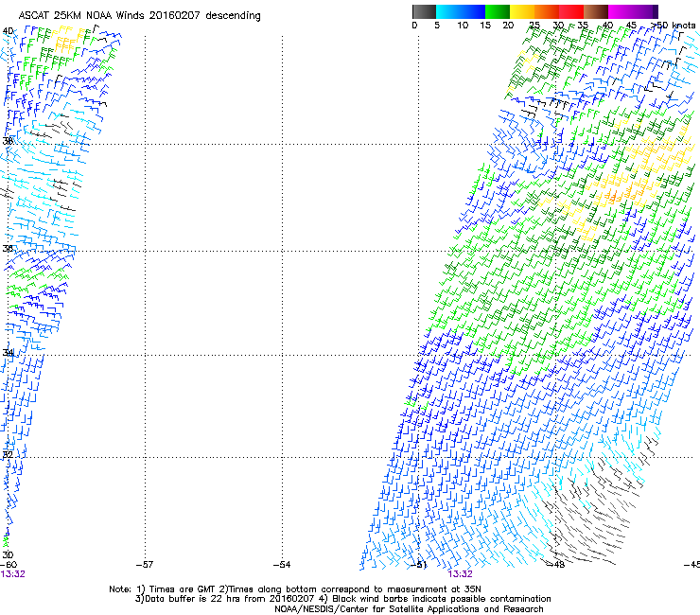The width and height of the screenshot is (700, 615).
Task: Click the title 'ASCAT 25KM NOAA Winds 20160207 descending'
Action: tap(140, 16)
